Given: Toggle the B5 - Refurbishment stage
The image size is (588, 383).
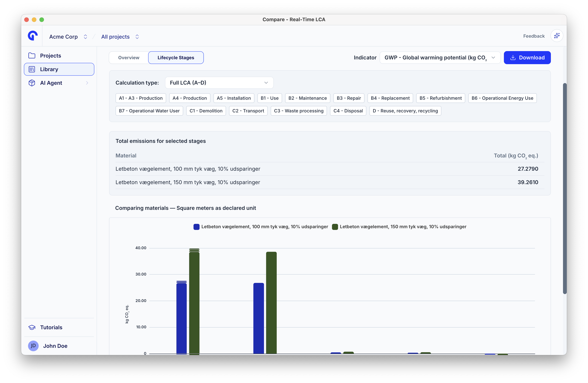Looking at the screenshot, I should pyautogui.click(x=440, y=98).
